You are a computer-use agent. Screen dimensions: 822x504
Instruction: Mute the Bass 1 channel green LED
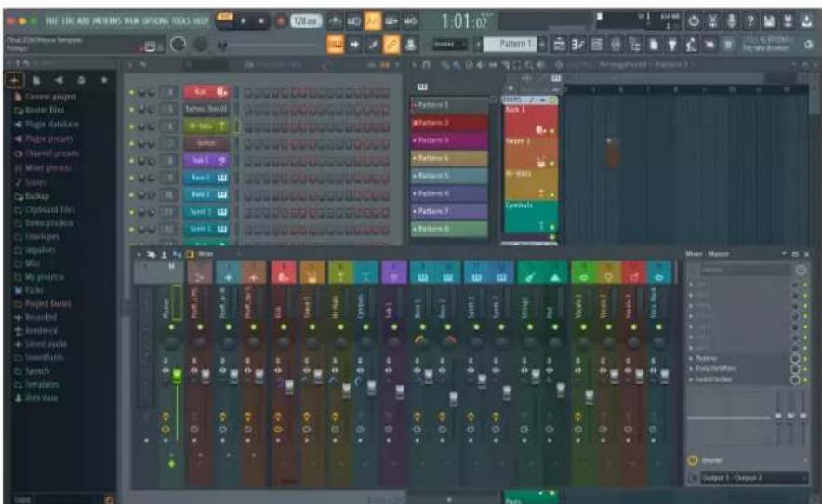point(132,179)
